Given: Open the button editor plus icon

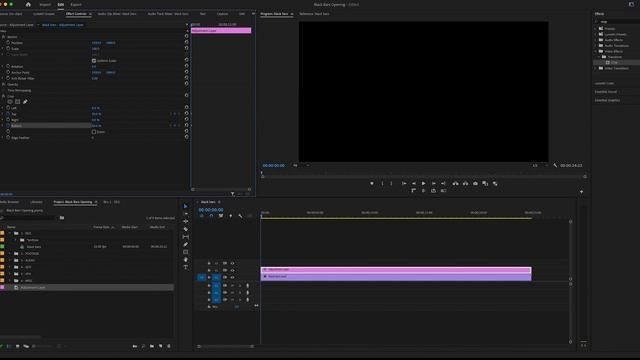Looking at the screenshot, I should [582, 191].
